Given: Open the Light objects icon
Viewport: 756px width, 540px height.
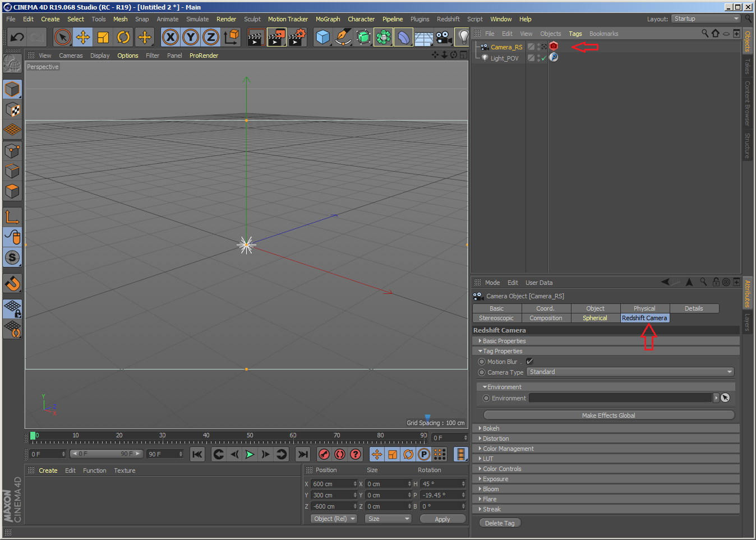Looking at the screenshot, I should (463, 38).
